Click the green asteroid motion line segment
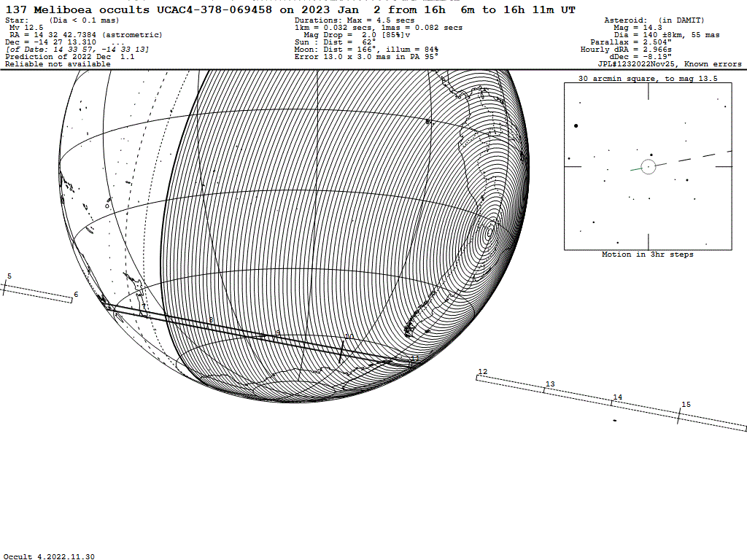 click(x=637, y=169)
